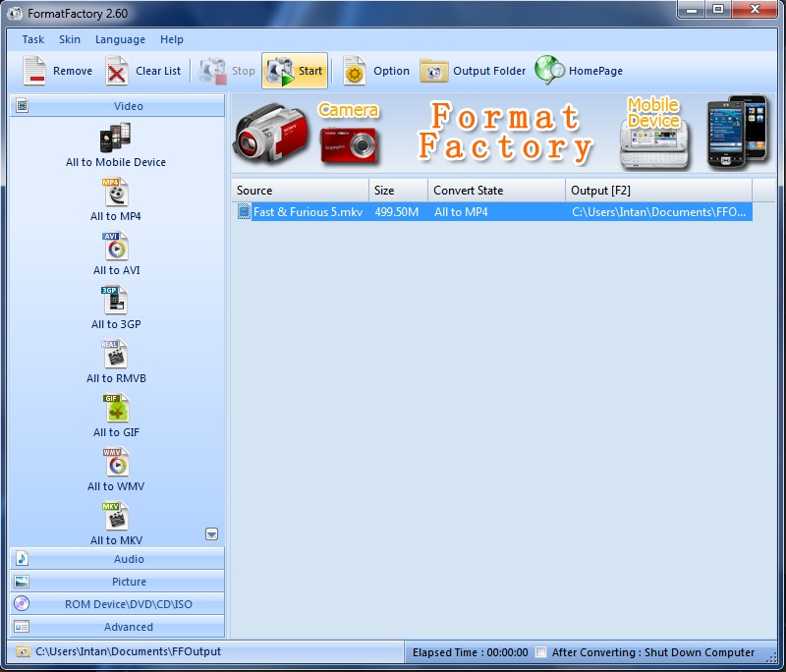Click the Elapsed Time 00:00:00 display
786x672 pixels.
[x=471, y=652]
